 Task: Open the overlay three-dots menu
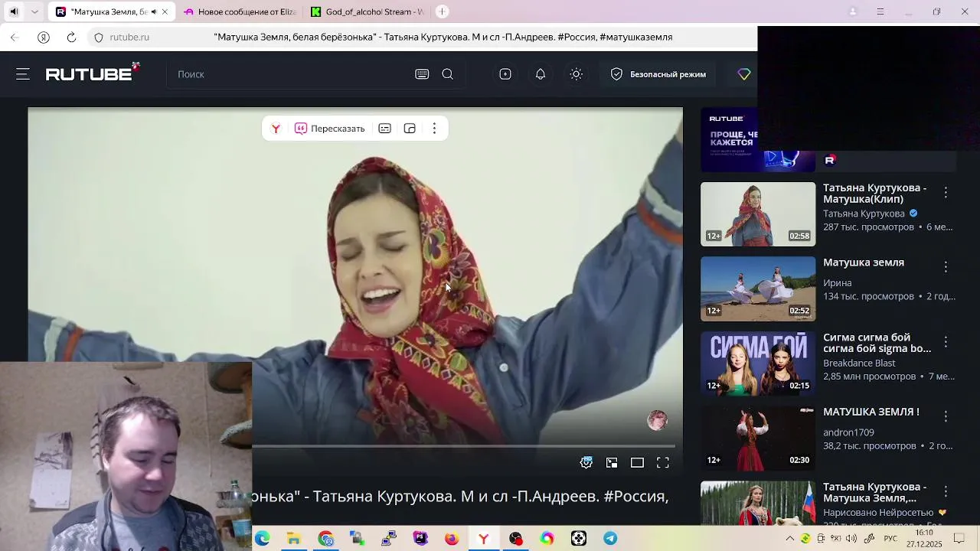click(434, 129)
